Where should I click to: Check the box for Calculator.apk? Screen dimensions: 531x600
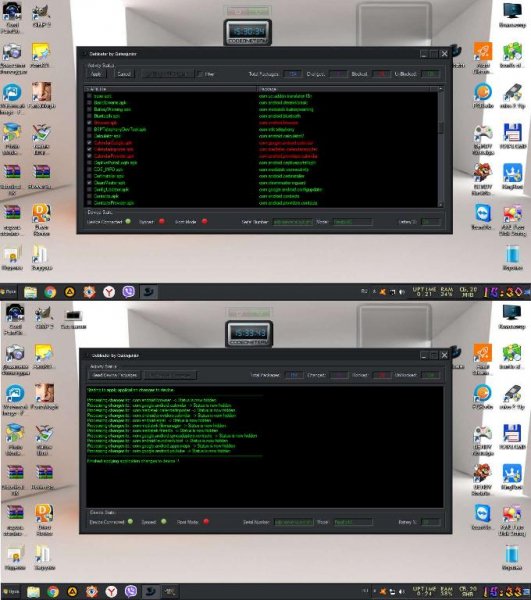90,136
